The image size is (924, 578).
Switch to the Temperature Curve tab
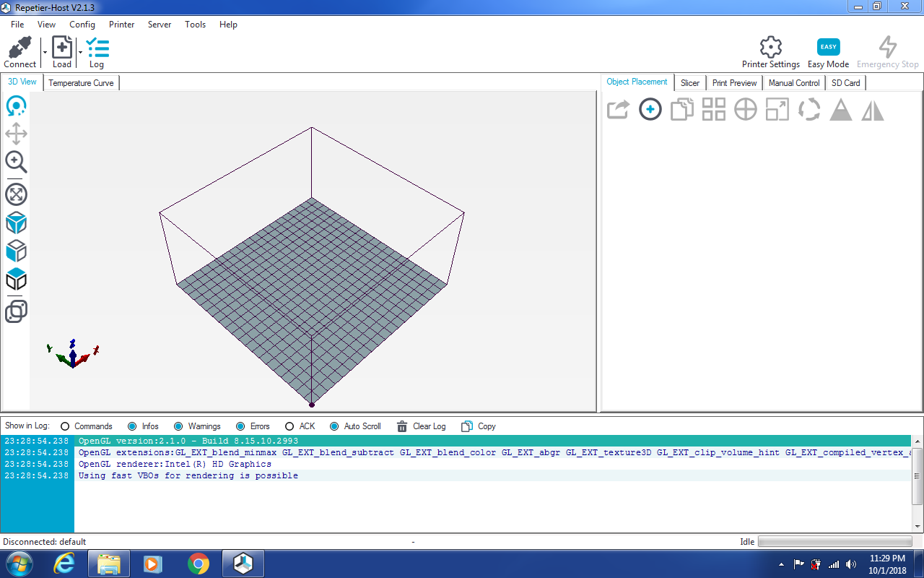coord(81,83)
